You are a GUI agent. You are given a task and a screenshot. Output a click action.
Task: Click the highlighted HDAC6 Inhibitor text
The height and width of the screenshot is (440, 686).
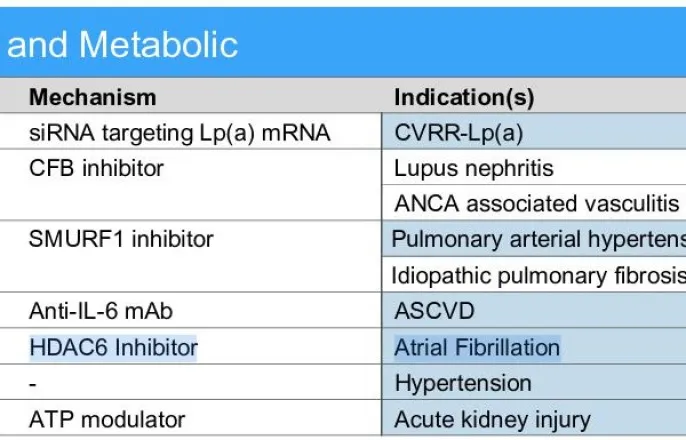click(113, 348)
